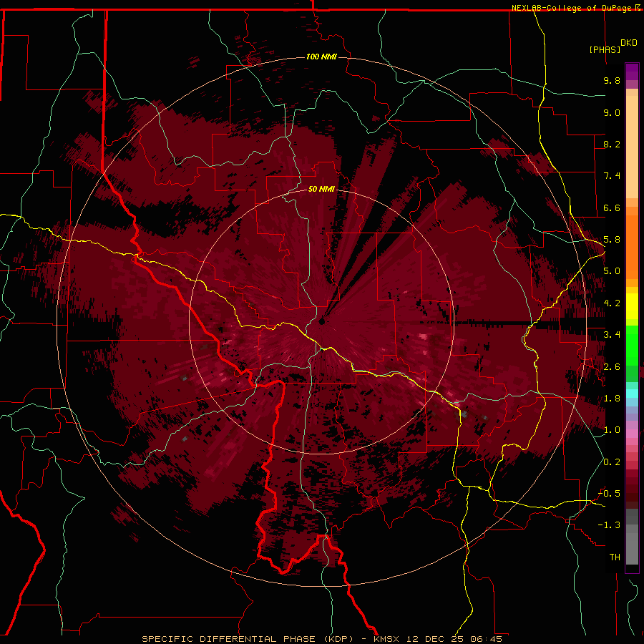644x644 pixels.
Task: Select the 4.2 legend value
Action: point(612,303)
